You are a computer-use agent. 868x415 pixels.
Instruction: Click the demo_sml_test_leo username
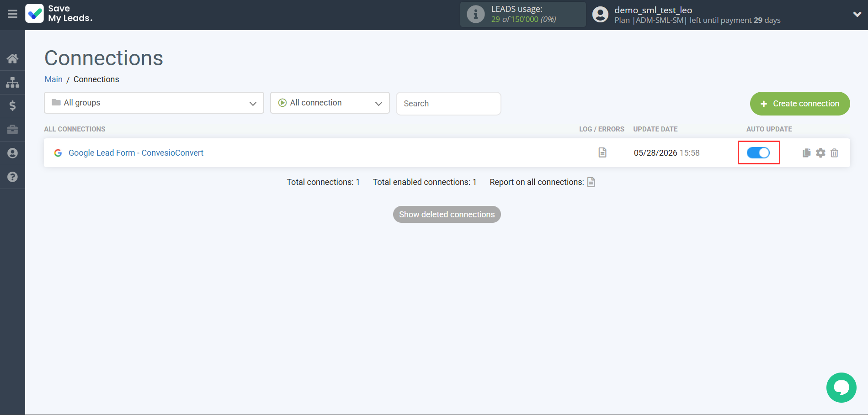click(653, 10)
